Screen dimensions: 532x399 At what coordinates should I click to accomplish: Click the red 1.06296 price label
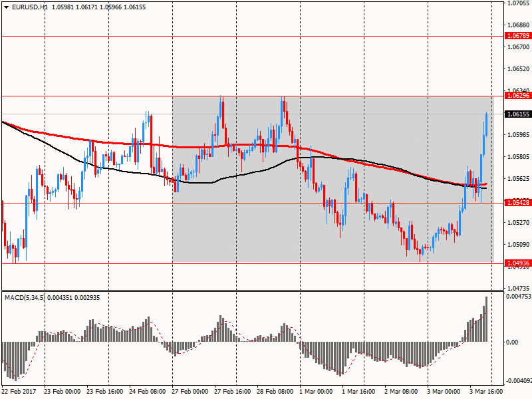click(x=517, y=96)
